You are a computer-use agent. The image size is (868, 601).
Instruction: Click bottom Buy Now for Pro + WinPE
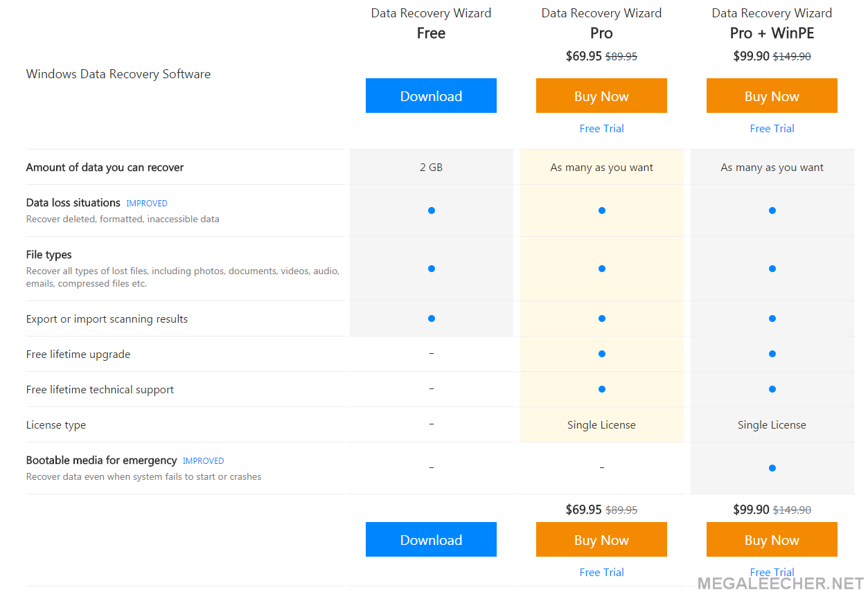point(772,539)
